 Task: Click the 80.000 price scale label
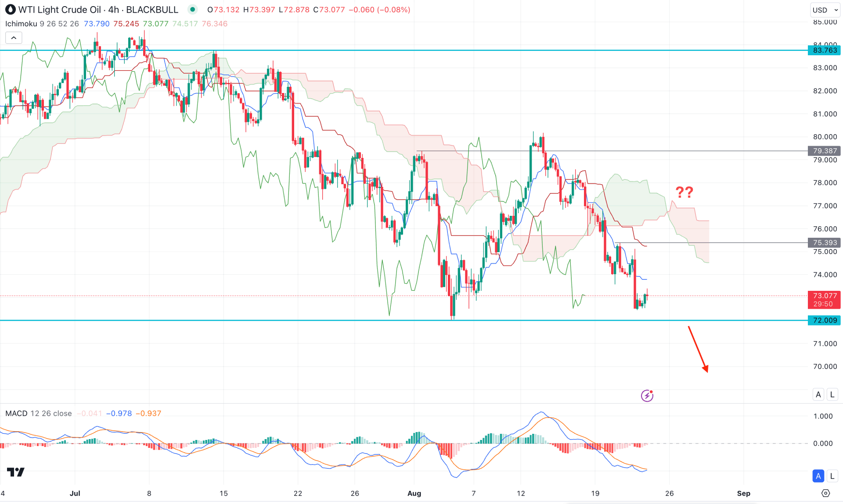tap(825, 137)
